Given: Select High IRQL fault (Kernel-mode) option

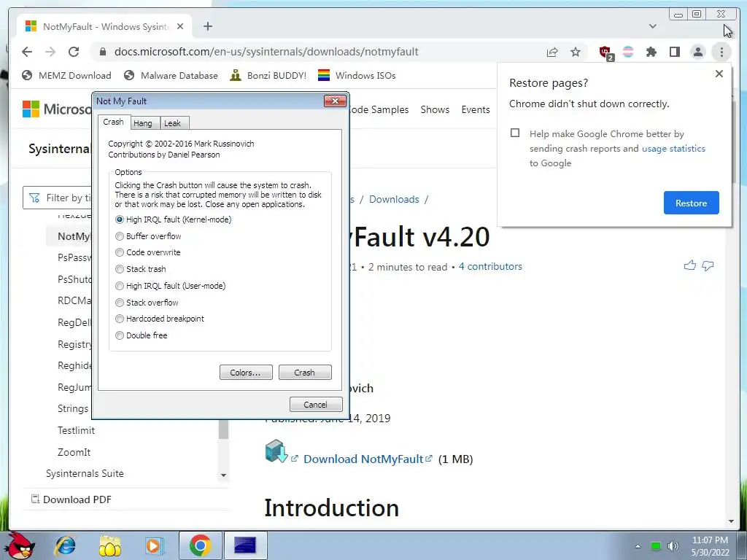Looking at the screenshot, I should (x=174, y=219).
